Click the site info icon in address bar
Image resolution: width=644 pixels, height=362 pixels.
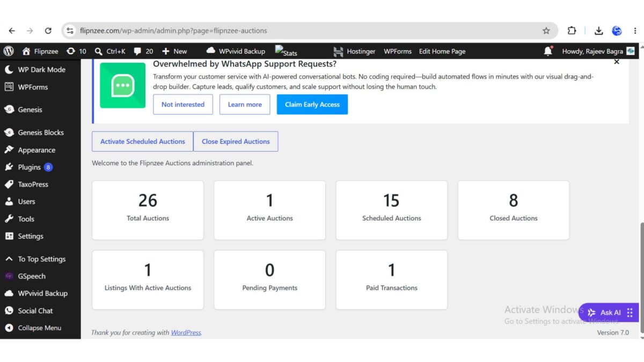click(70, 31)
